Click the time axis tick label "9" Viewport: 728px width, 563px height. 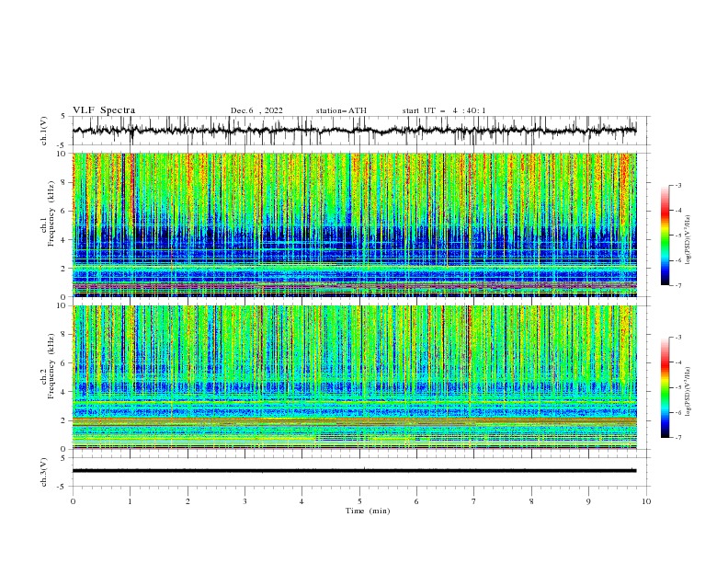coord(588,501)
